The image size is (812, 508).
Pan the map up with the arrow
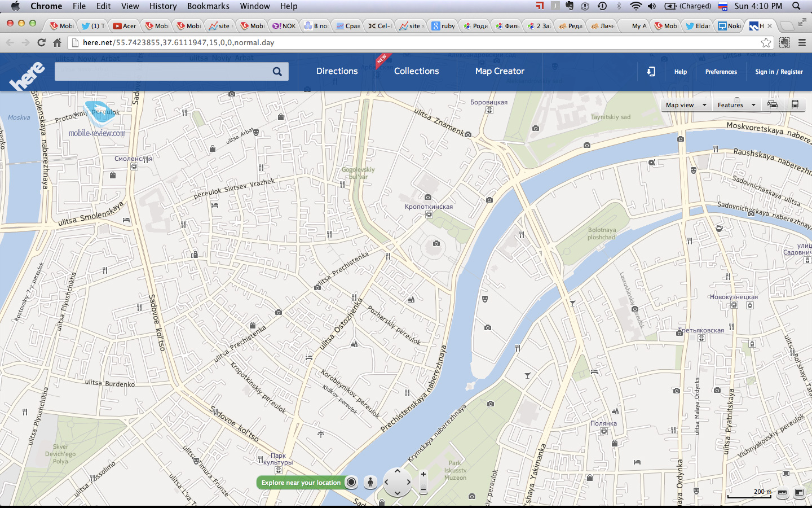[x=398, y=471]
